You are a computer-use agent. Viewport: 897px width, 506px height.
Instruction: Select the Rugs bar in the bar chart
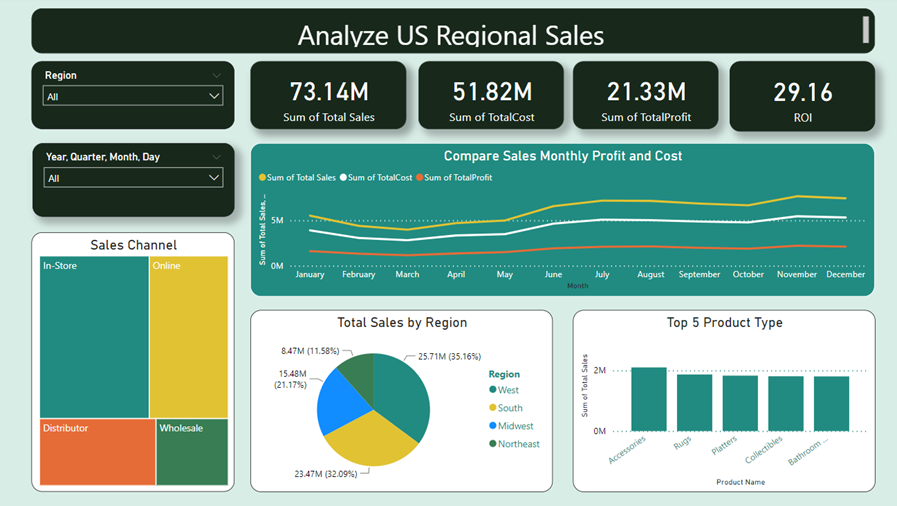pos(694,403)
